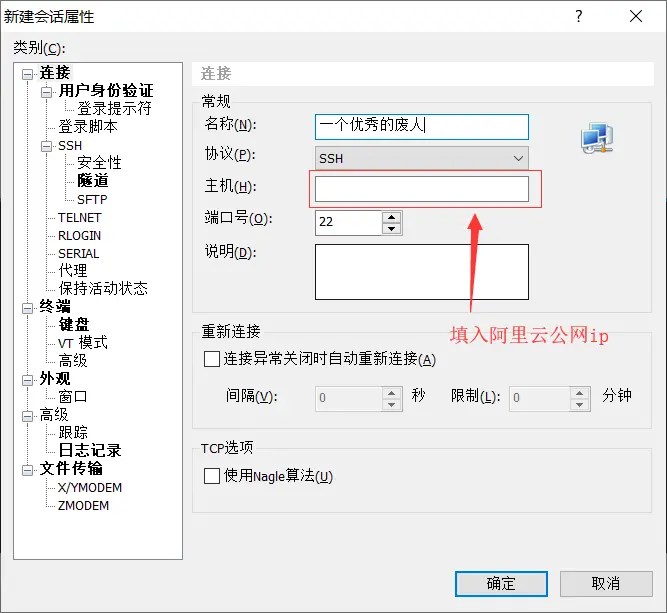667x613 pixels.
Task: Click the 取消 cancel button
Action: tap(606, 584)
